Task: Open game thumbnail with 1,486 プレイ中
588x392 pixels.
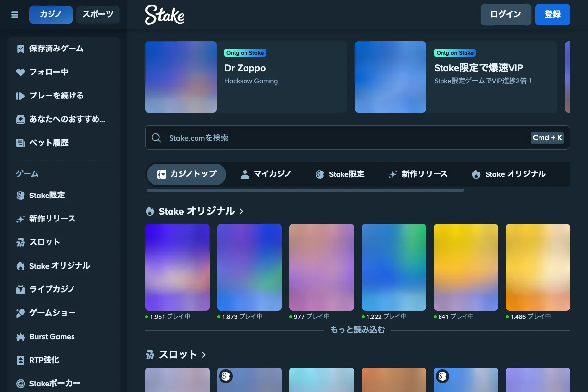Action: pos(538,267)
